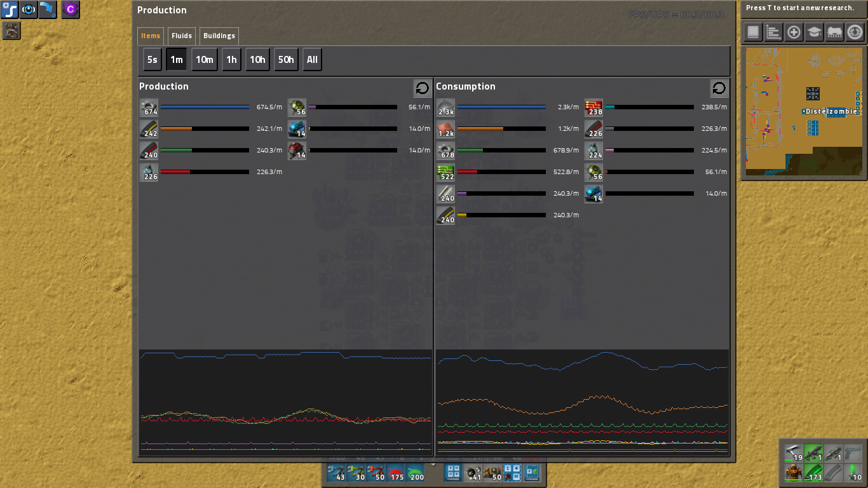Viewport: 868px width, 488px height.
Task: Set time range to 50h
Action: (x=286, y=60)
